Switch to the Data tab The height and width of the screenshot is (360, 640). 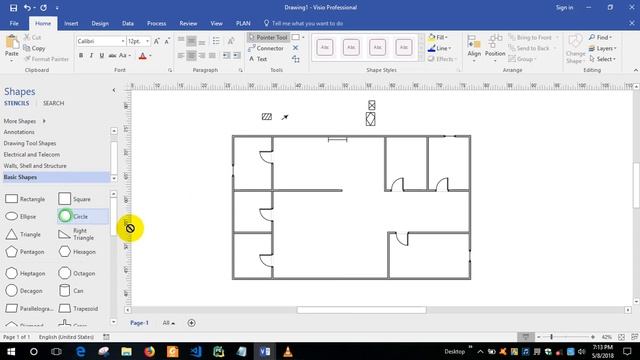(x=128, y=23)
